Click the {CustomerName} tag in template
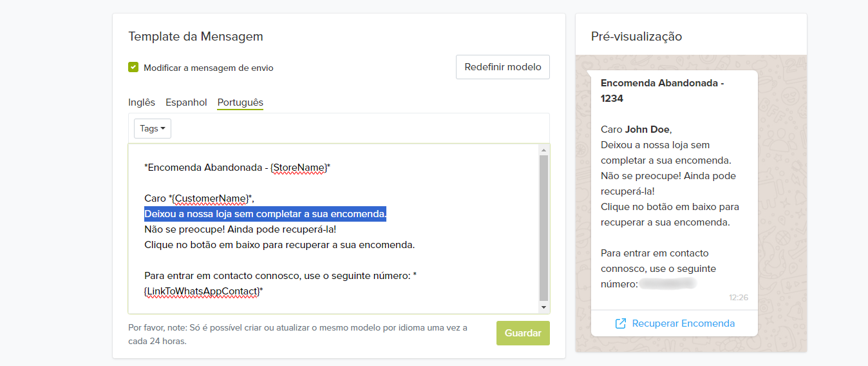868x366 pixels. click(x=210, y=198)
